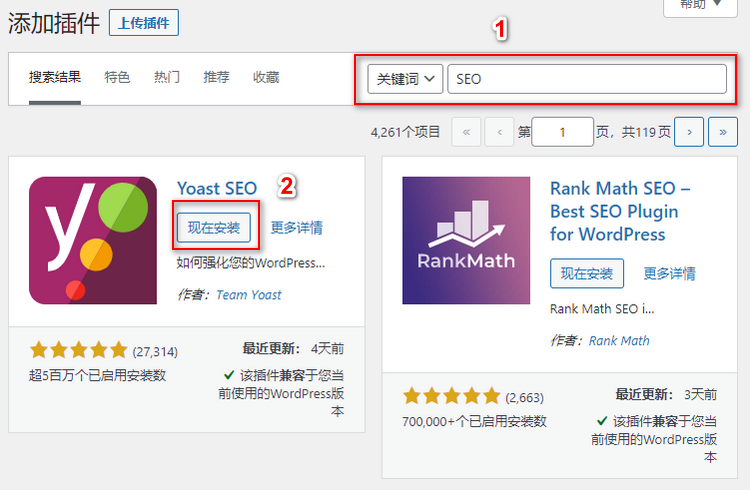Screen dimensions: 750x490
Task: Click the 上传插件 upload plugin button
Action: (x=144, y=22)
